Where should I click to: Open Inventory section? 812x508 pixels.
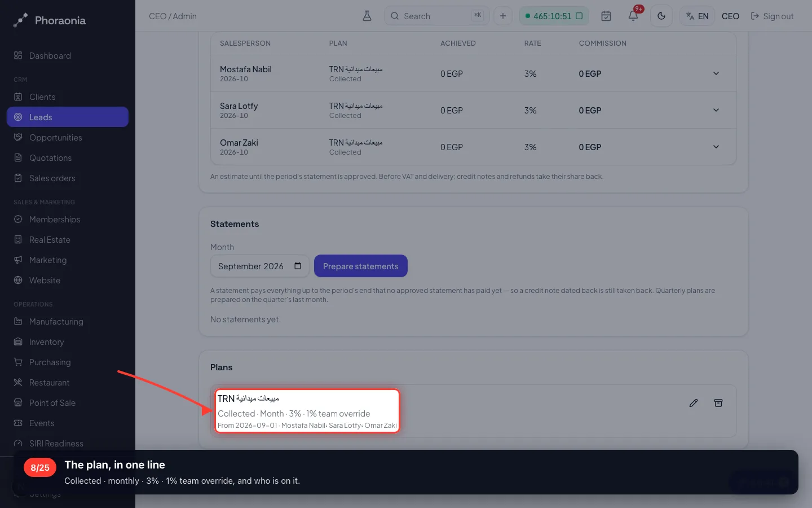[68, 341]
